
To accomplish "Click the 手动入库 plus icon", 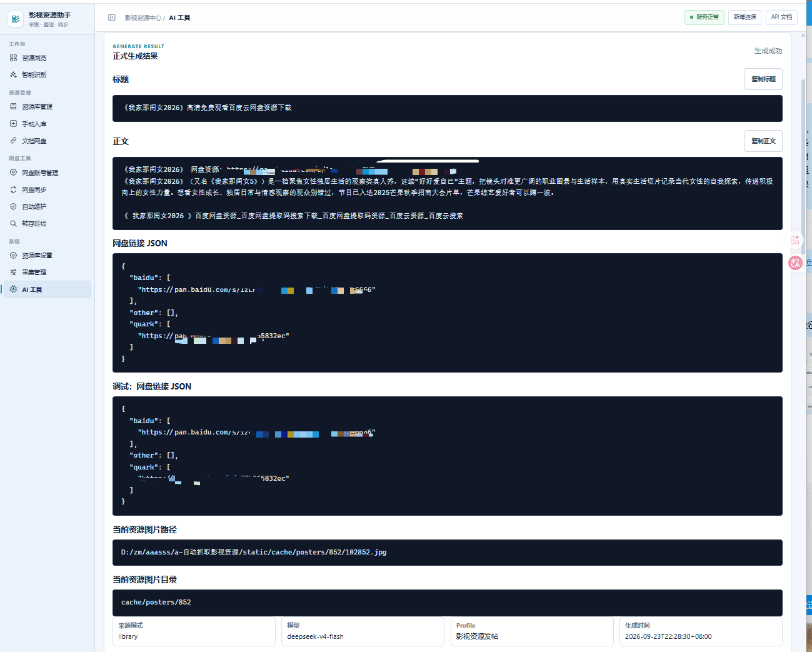I will tap(13, 124).
